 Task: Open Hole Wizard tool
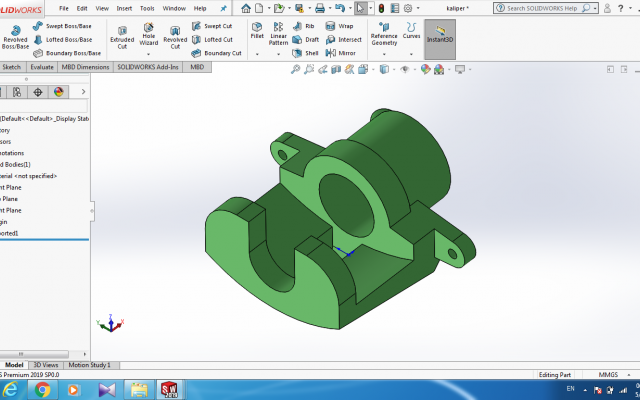coord(149,34)
